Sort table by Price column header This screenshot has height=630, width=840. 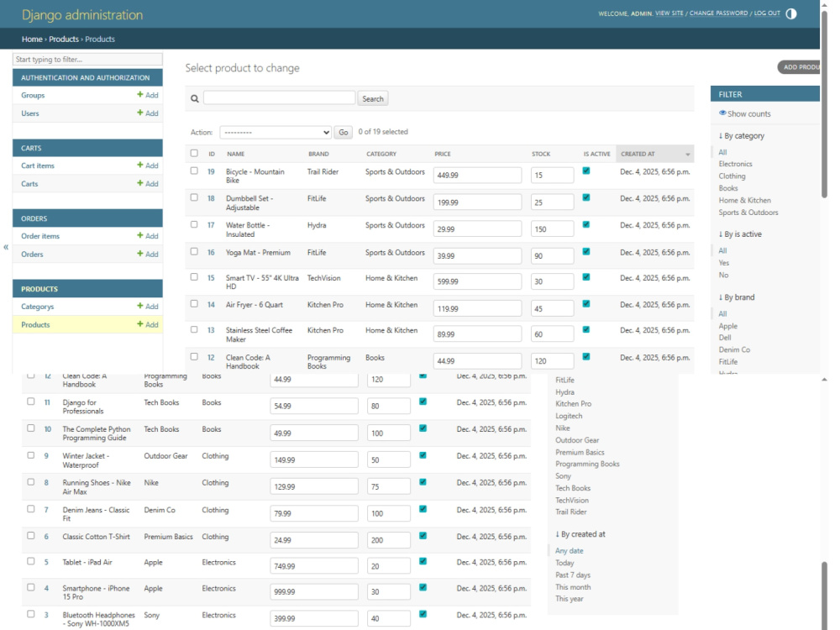click(442, 154)
